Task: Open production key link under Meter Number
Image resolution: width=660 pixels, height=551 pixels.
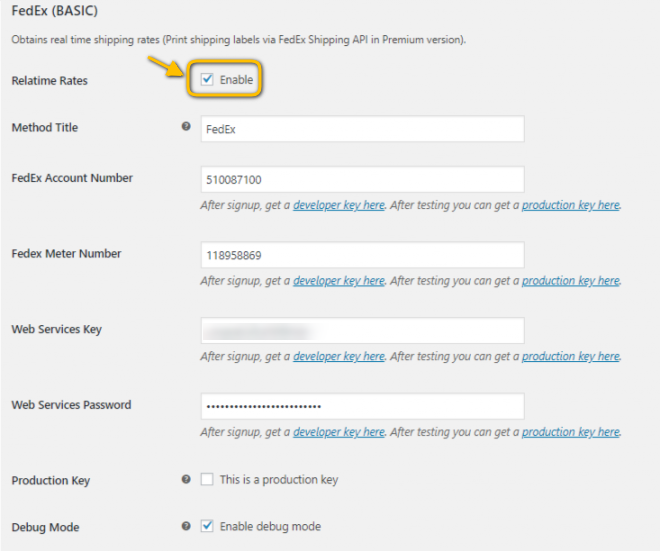Action: point(571,281)
